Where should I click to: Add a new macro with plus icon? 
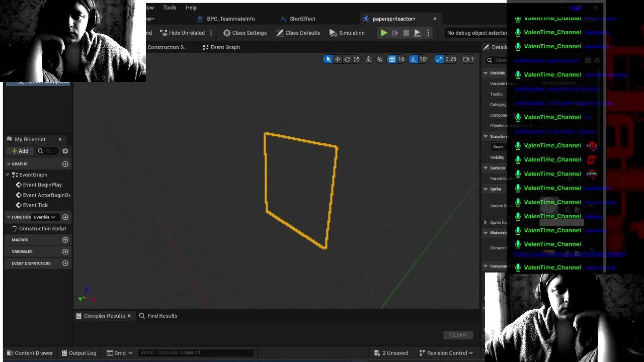65,240
